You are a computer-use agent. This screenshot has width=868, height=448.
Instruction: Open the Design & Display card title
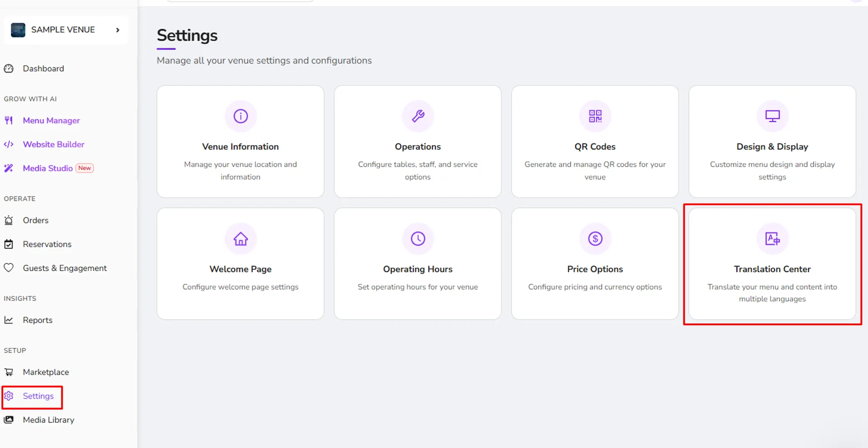point(772,147)
